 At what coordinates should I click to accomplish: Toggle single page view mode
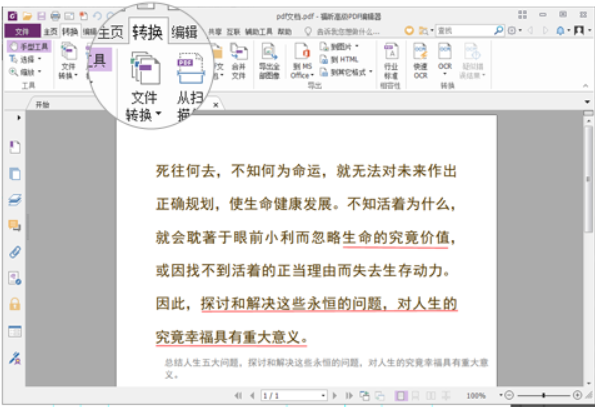click(x=400, y=396)
